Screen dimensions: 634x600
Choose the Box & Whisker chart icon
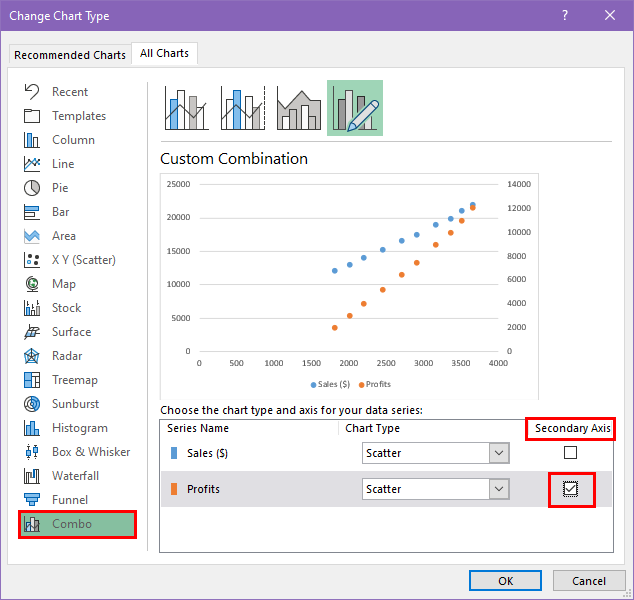click(x=32, y=452)
